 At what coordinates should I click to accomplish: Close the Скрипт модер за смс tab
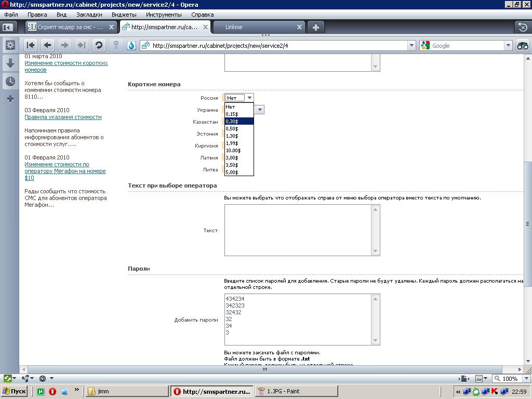111,27
